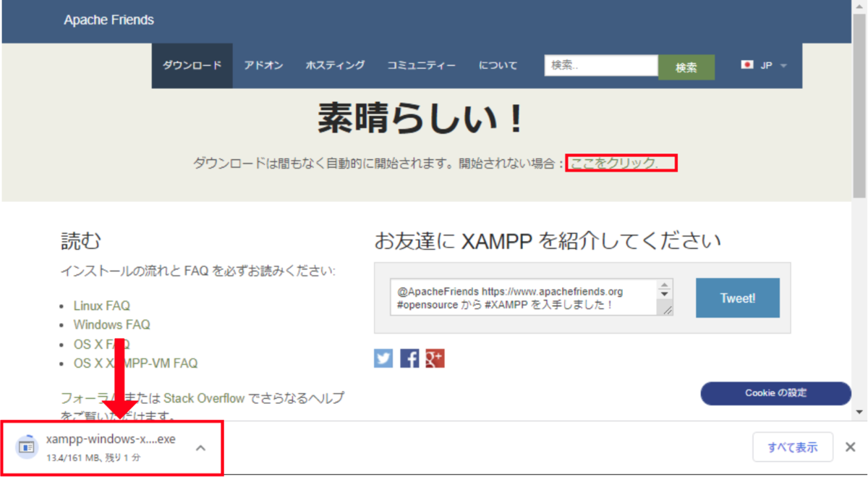This screenshot has width=868, height=480.
Task: Open the アドオン menu item
Action: click(x=263, y=66)
